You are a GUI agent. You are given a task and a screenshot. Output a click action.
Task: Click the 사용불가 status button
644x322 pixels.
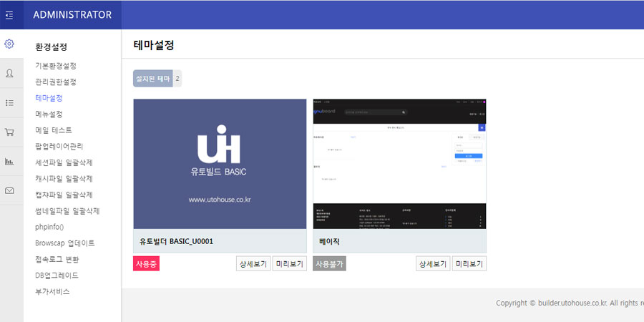pos(329,263)
